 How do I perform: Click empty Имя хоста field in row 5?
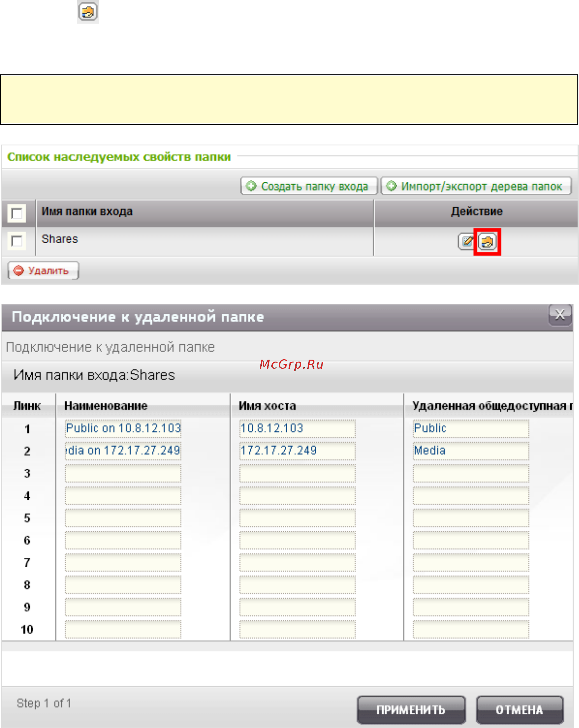pos(297,518)
